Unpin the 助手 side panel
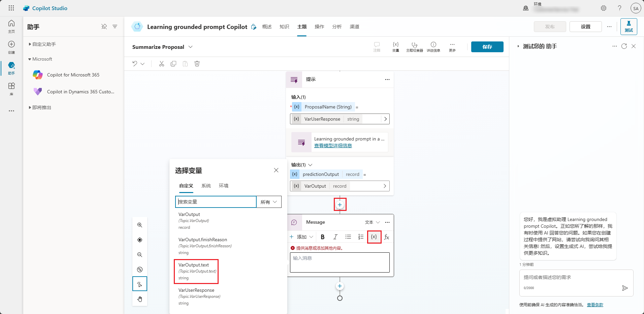Viewport: 644px width, 314px height. pos(104,27)
